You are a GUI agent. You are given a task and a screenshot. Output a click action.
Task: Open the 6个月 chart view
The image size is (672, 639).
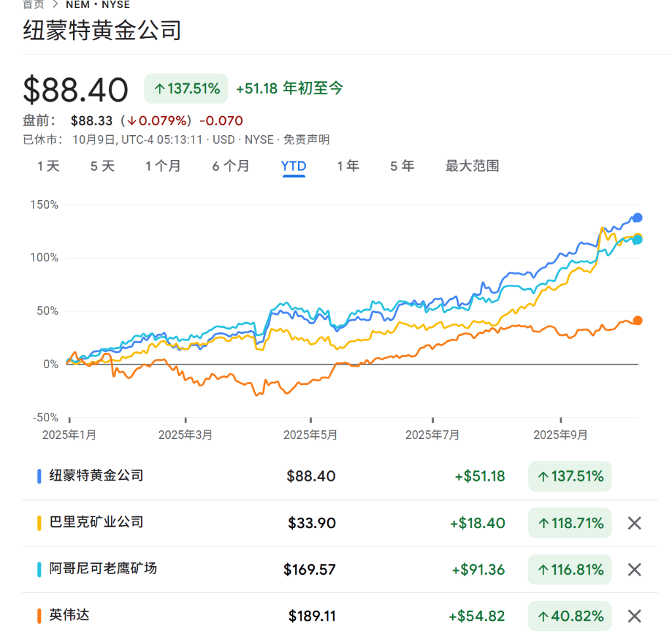click(x=231, y=166)
